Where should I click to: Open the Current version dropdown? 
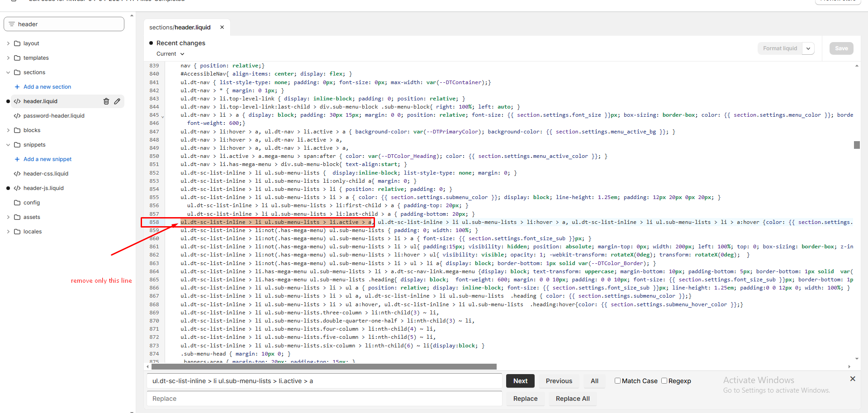171,54
